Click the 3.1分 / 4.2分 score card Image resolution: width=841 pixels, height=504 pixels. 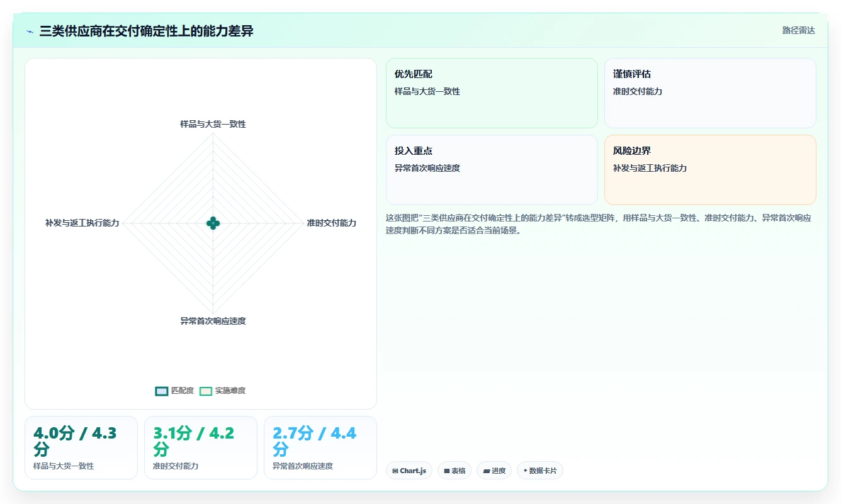(201, 448)
